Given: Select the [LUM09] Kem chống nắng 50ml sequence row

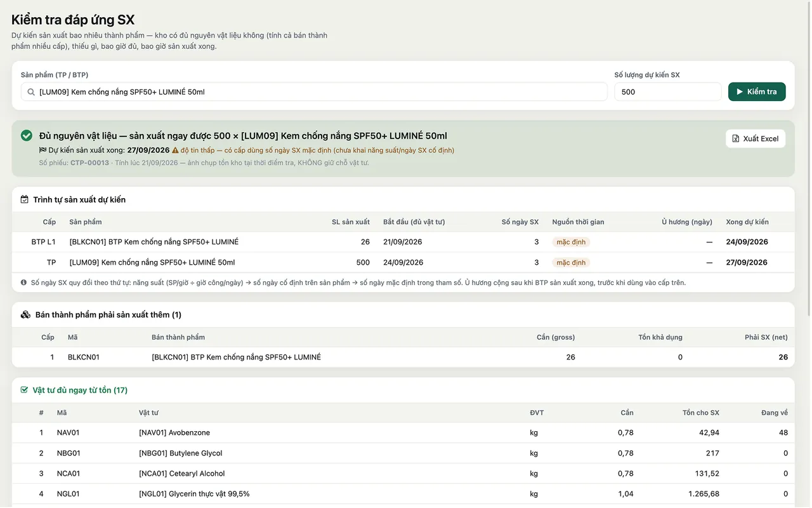Looking at the screenshot, I should coord(403,262).
